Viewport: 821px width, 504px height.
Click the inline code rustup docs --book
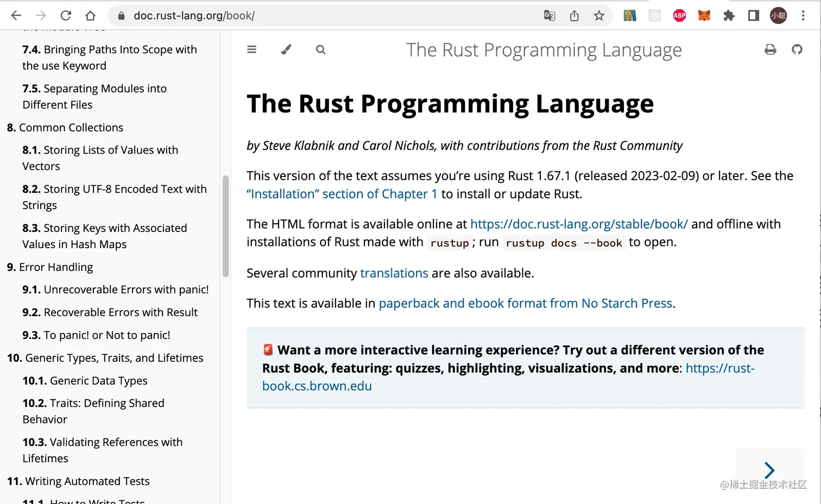(x=564, y=243)
